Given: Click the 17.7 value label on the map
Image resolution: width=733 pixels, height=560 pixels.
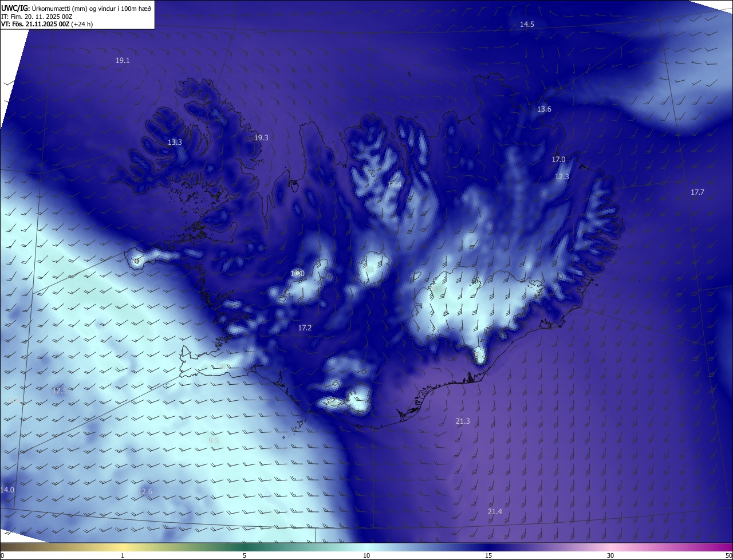Looking at the screenshot, I should pyautogui.click(x=697, y=192).
